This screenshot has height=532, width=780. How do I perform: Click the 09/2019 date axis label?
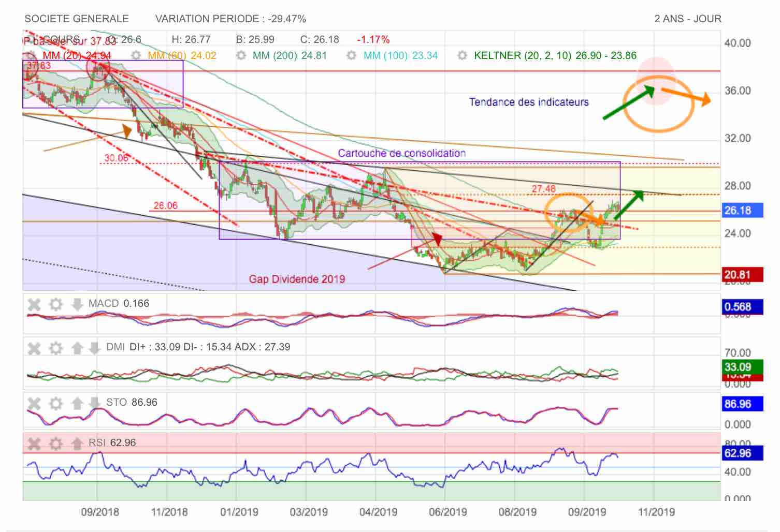coord(587,512)
